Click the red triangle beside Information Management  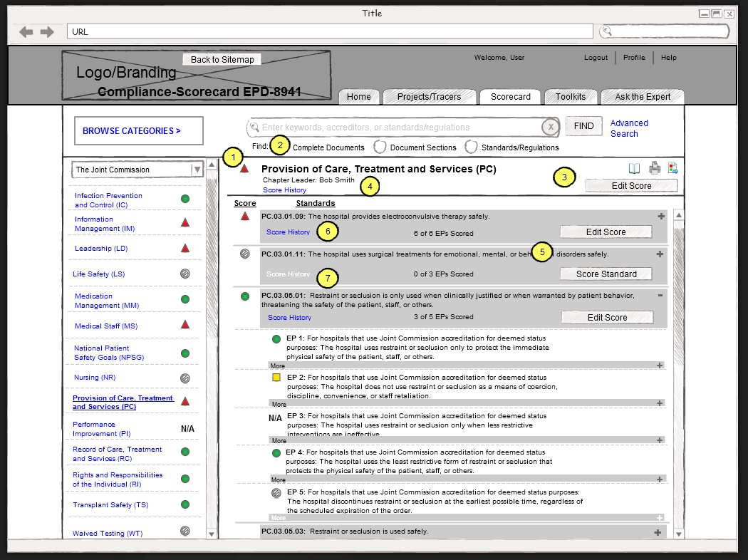coord(185,222)
